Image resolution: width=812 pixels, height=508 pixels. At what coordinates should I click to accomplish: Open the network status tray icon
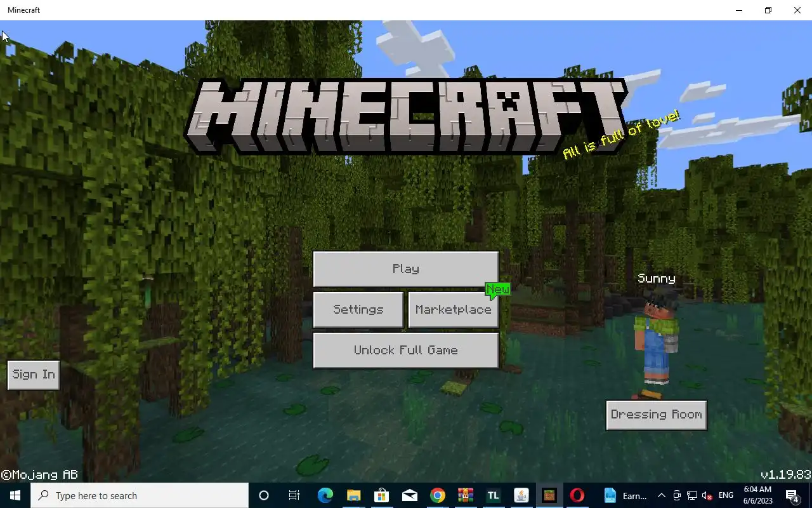coord(692,495)
